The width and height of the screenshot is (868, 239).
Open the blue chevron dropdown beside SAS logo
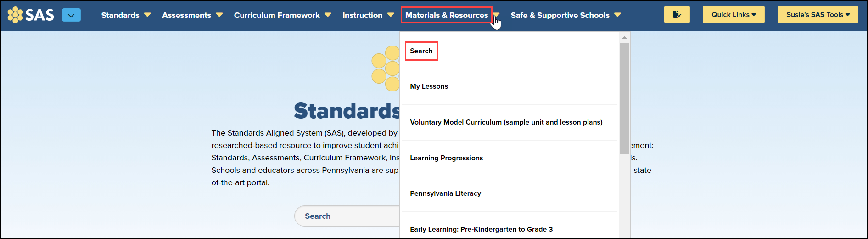(71, 15)
